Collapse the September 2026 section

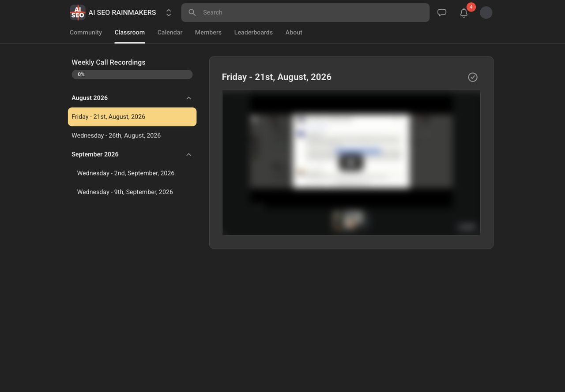tap(188, 154)
